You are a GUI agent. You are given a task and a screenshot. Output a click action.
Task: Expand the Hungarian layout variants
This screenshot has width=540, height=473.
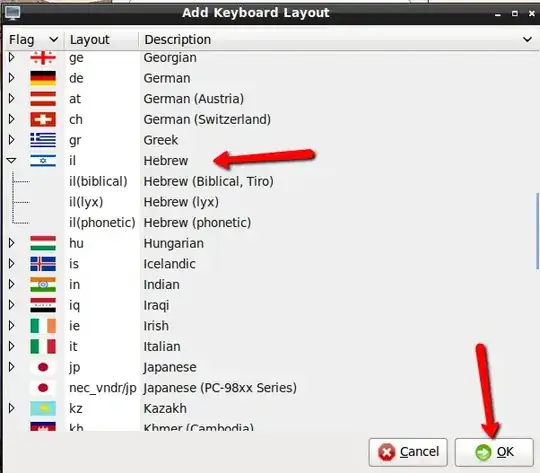tap(11, 243)
